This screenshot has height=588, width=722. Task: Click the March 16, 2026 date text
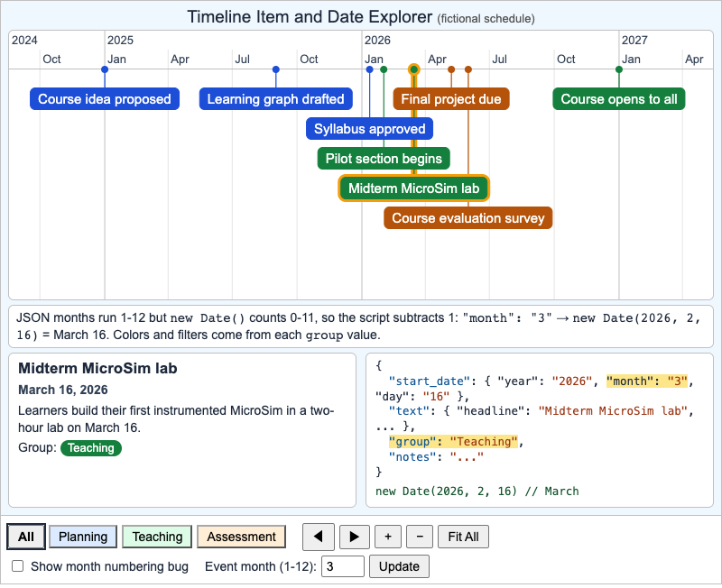tap(63, 390)
